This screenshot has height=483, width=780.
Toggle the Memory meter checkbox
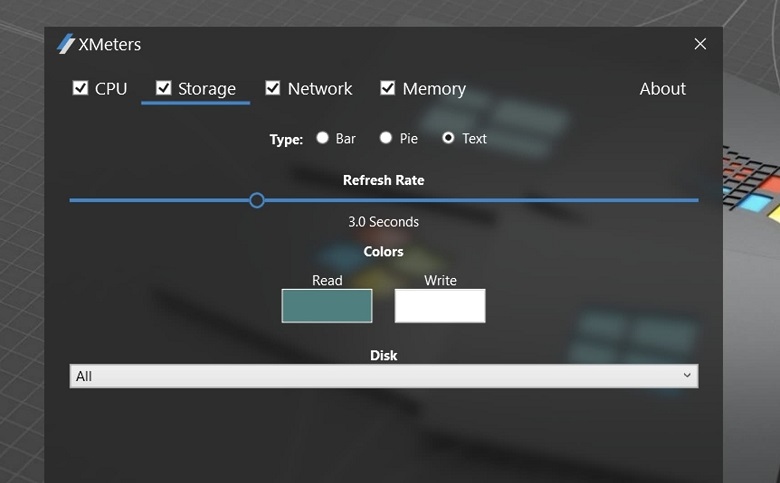click(x=388, y=88)
